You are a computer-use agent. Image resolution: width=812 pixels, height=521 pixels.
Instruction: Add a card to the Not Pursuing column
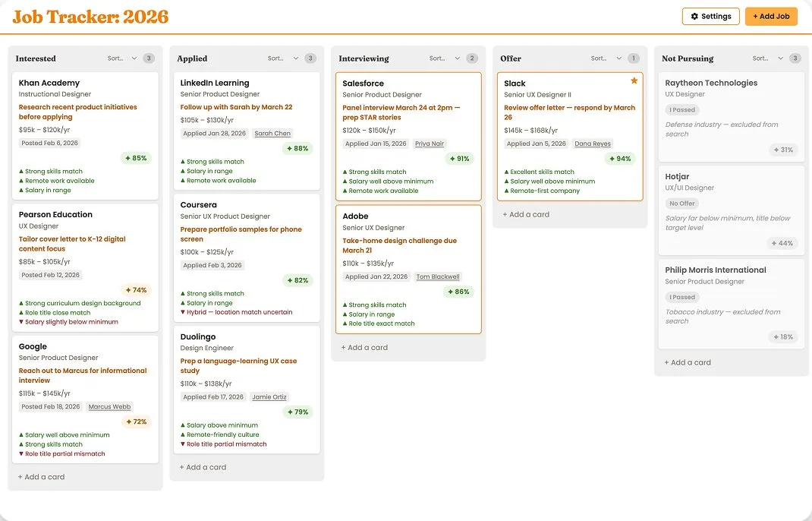point(688,362)
